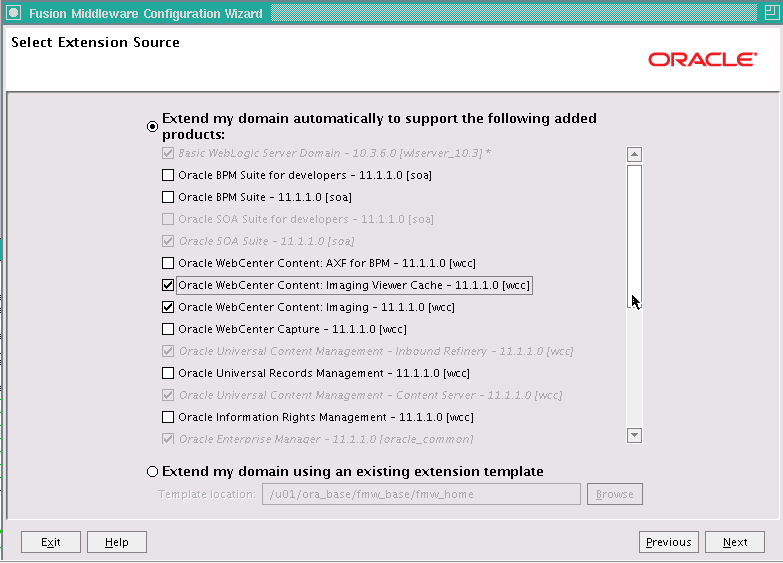Click 'Select Extension Source' heading
Screen dimensions: 783x563
(x=95, y=42)
